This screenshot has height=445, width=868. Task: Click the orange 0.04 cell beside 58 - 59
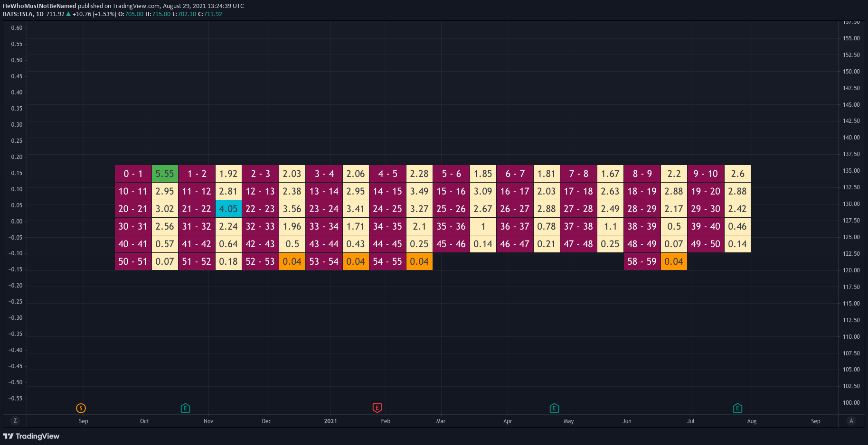tap(674, 261)
